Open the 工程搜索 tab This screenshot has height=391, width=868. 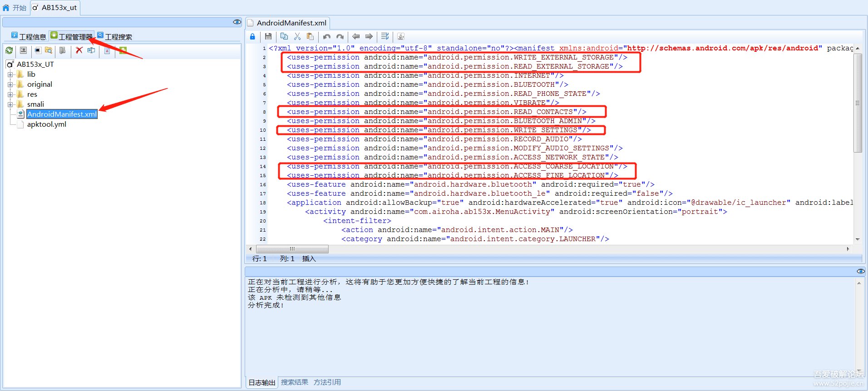point(115,37)
